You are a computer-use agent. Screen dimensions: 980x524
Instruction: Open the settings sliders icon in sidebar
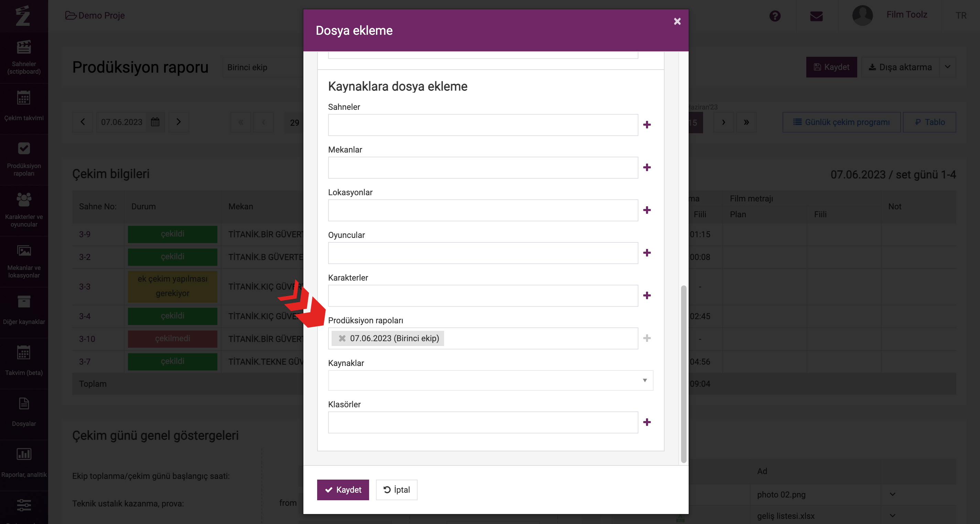click(24, 505)
